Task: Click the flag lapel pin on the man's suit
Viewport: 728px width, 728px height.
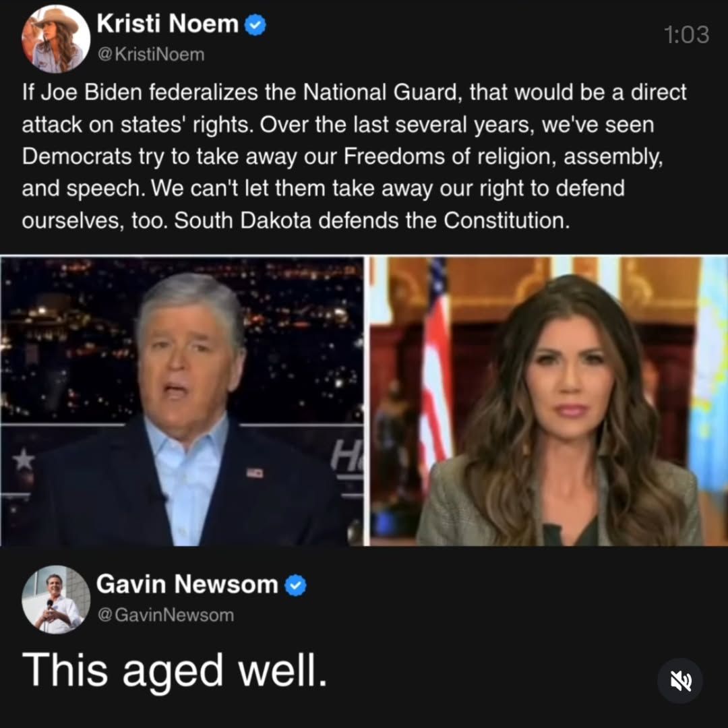Action: (x=254, y=473)
